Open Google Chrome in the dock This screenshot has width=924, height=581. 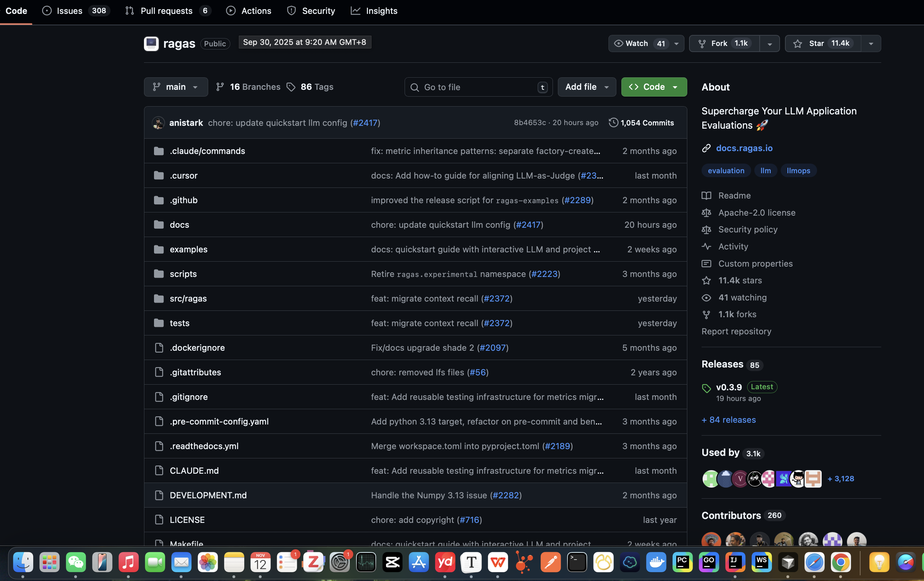pos(840,562)
